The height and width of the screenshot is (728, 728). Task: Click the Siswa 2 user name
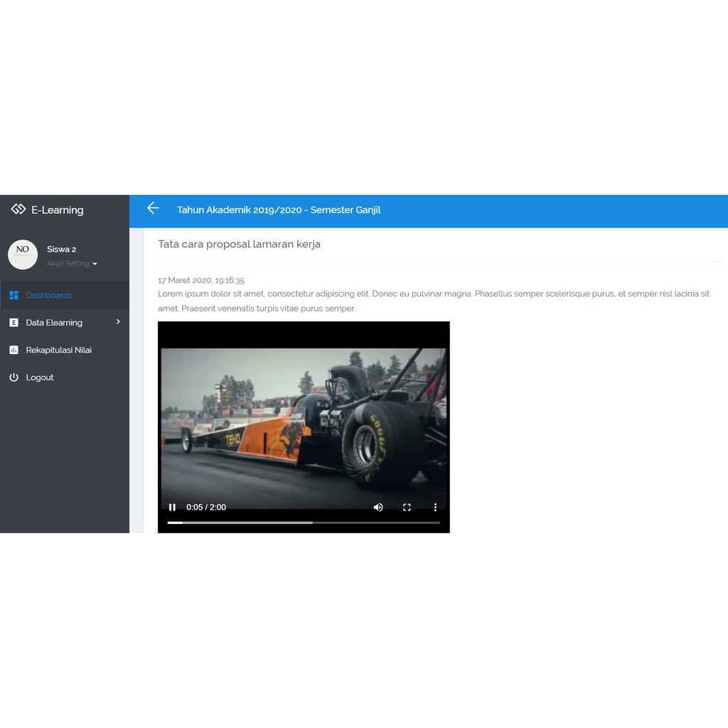point(62,249)
